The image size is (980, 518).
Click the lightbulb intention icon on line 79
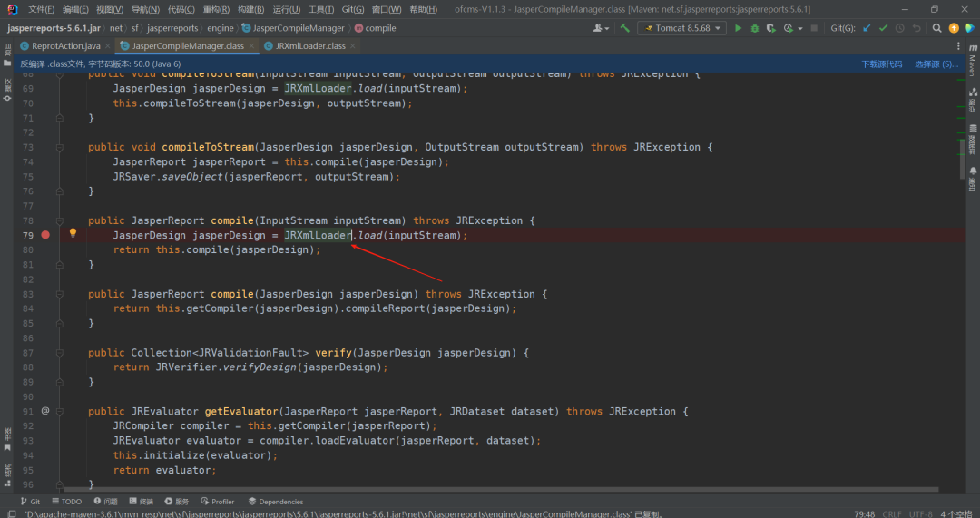point(73,233)
